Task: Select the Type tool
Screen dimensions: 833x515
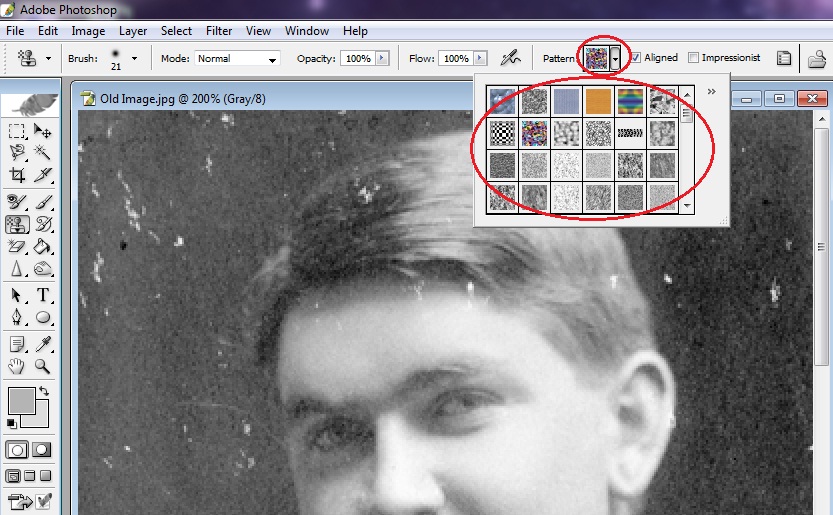Action: [x=42, y=295]
